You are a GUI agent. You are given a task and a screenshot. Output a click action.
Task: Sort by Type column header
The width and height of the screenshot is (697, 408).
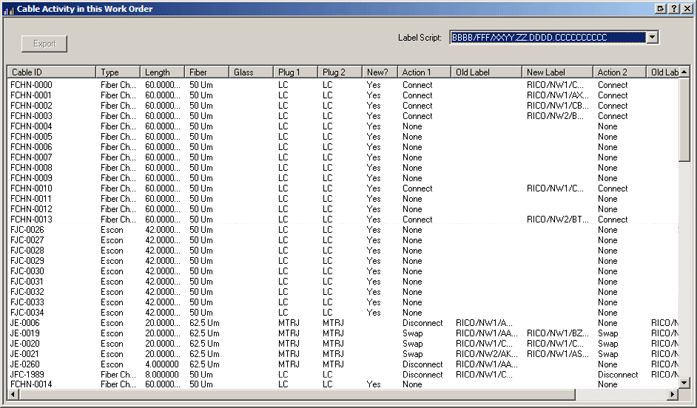(118, 72)
